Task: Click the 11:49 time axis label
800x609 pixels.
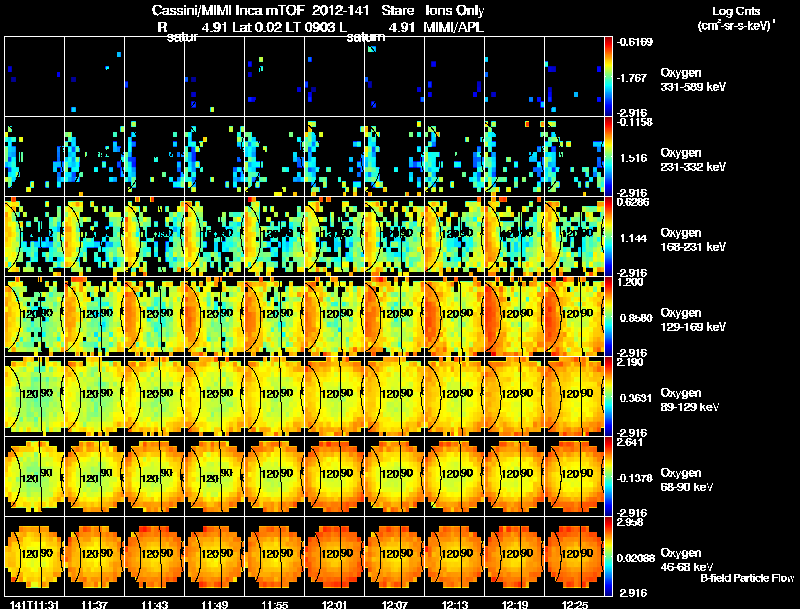Action: (214, 604)
